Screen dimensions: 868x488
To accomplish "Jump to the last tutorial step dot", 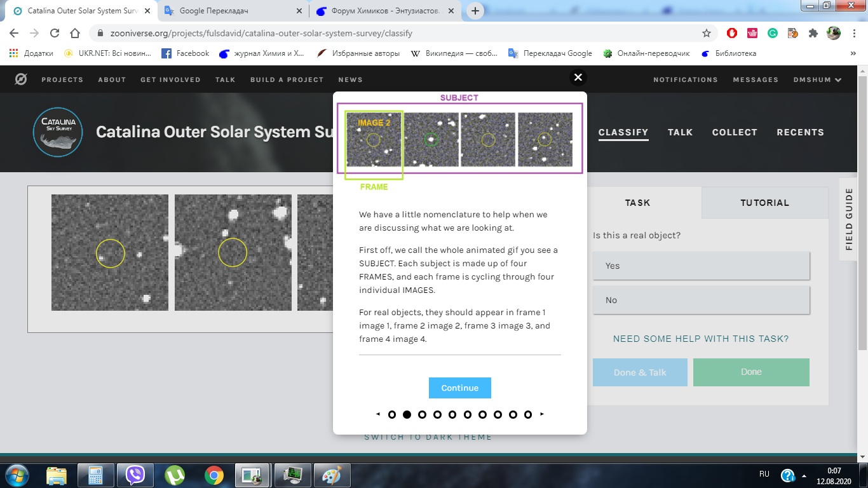I will pyautogui.click(x=528, y=414).
